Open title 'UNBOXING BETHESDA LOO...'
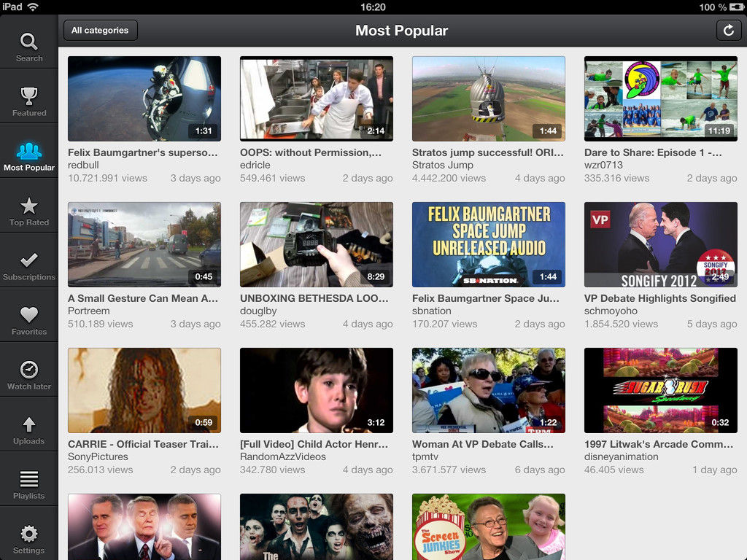This screenshot has height=560, width=747. [x=314, y=298]
